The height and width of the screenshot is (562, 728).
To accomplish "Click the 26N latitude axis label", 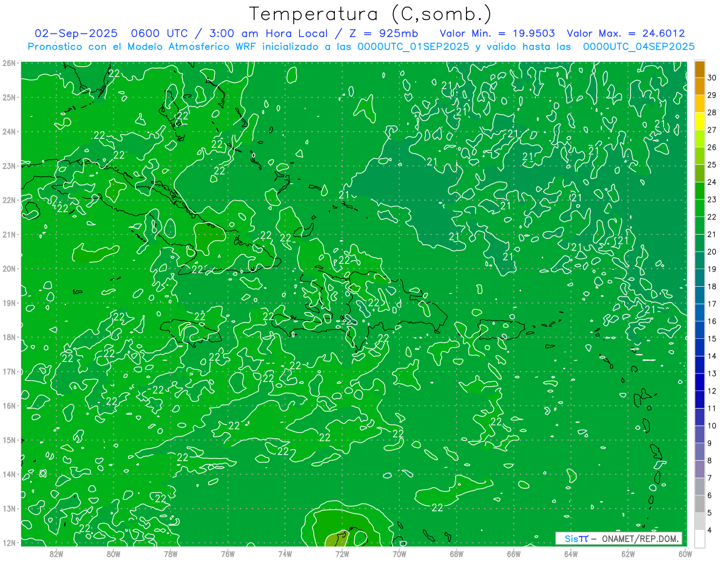I will click(9, 63).
